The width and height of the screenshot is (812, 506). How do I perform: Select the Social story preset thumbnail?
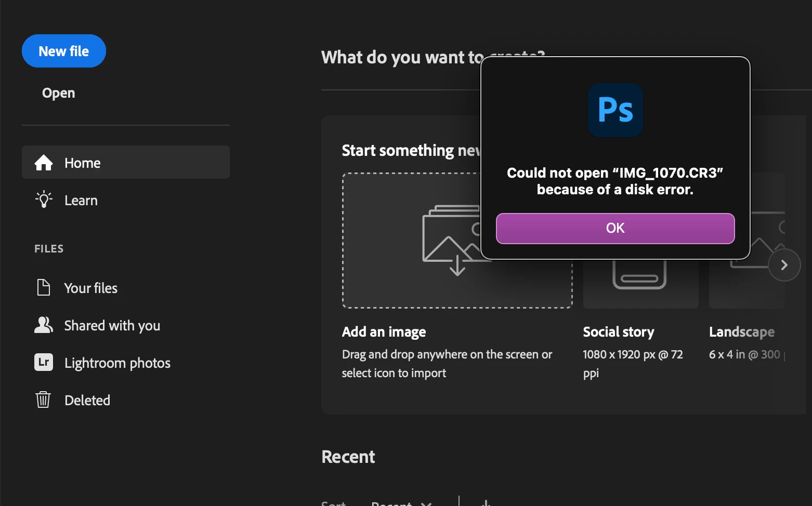(640, 283)
